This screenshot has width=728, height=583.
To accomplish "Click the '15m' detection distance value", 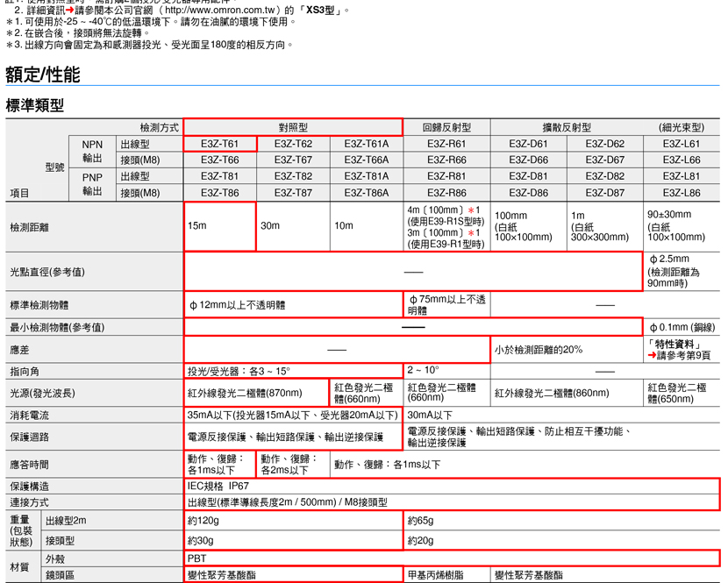I will [x=196, y=225].
